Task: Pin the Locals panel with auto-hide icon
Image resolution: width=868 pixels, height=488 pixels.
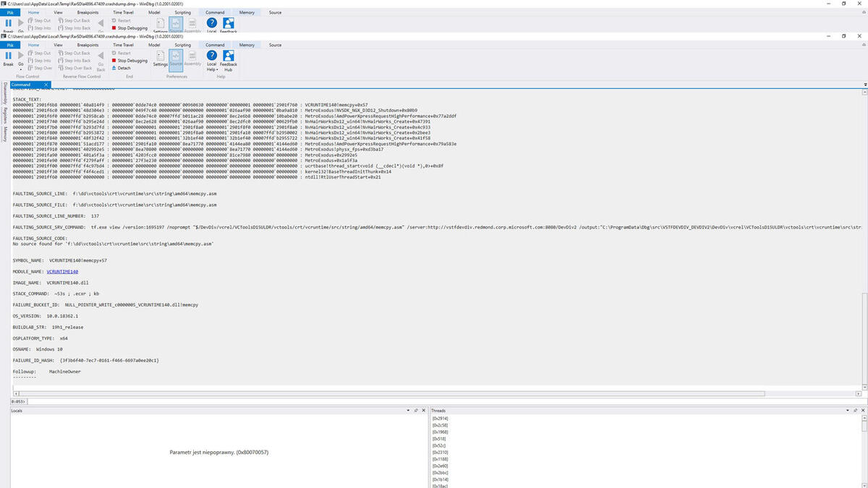Action: (x=415, y=411)
